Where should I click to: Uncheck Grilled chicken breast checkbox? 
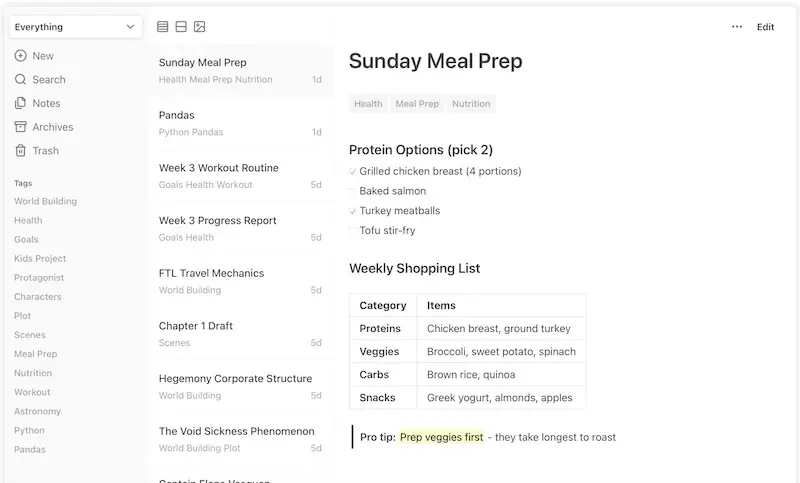353,172
